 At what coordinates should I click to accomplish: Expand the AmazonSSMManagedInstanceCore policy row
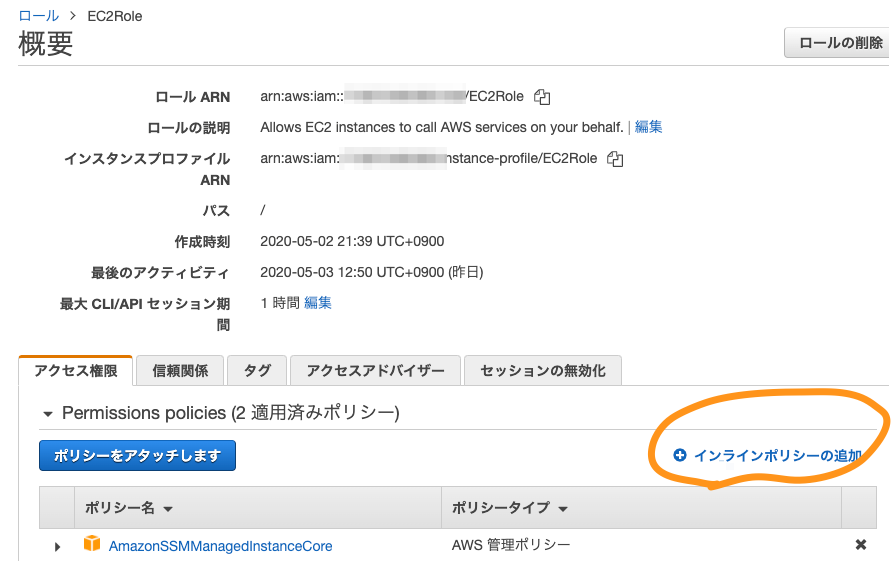tap(57, 547)
